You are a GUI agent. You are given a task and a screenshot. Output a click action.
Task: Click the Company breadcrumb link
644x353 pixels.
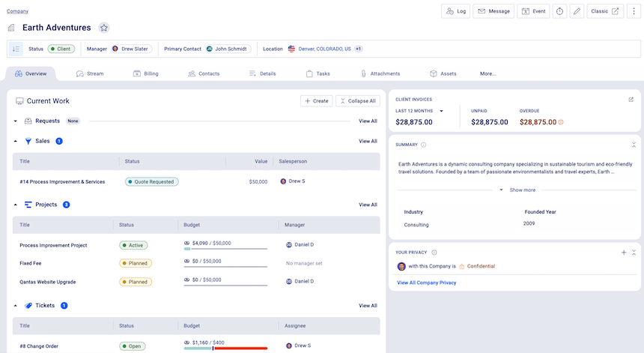[x=17, y=11]
